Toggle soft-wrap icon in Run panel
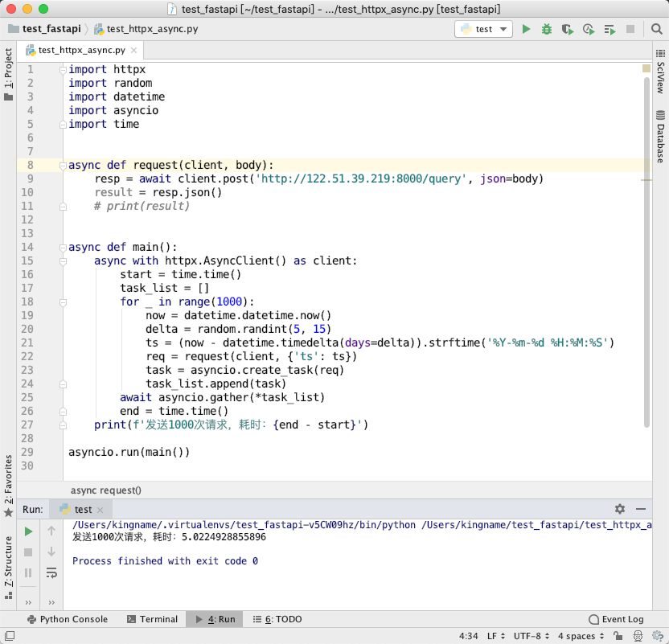This screenshot has height=644, width=669. (51, 572)
